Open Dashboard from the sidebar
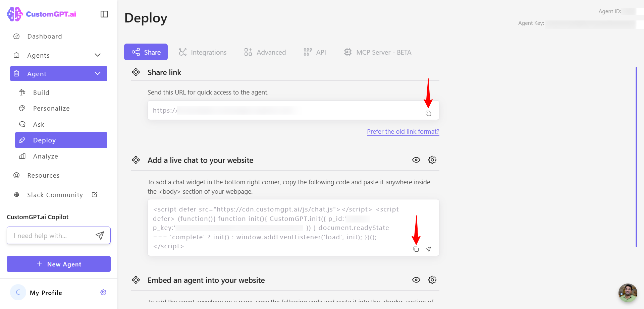 point(45,36)
